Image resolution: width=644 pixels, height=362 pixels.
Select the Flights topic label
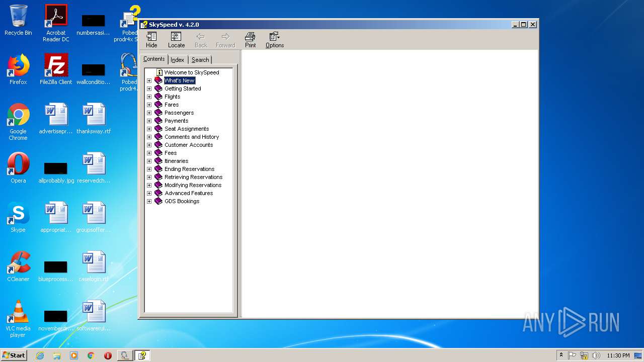coord(172,97)
